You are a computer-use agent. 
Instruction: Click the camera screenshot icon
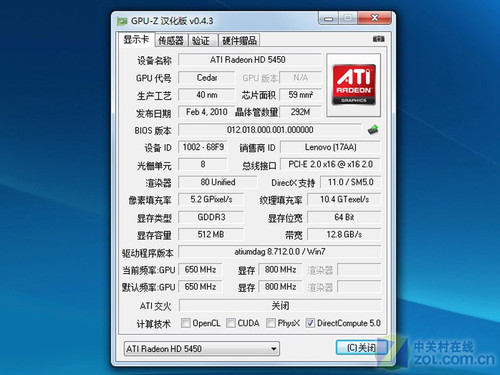coord(378,39)
